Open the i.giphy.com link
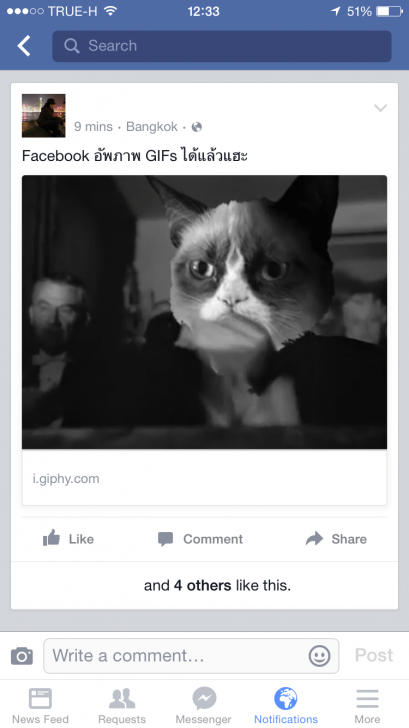Image resolution: width=409 pixels, height=728 pixels. [66, 479]
